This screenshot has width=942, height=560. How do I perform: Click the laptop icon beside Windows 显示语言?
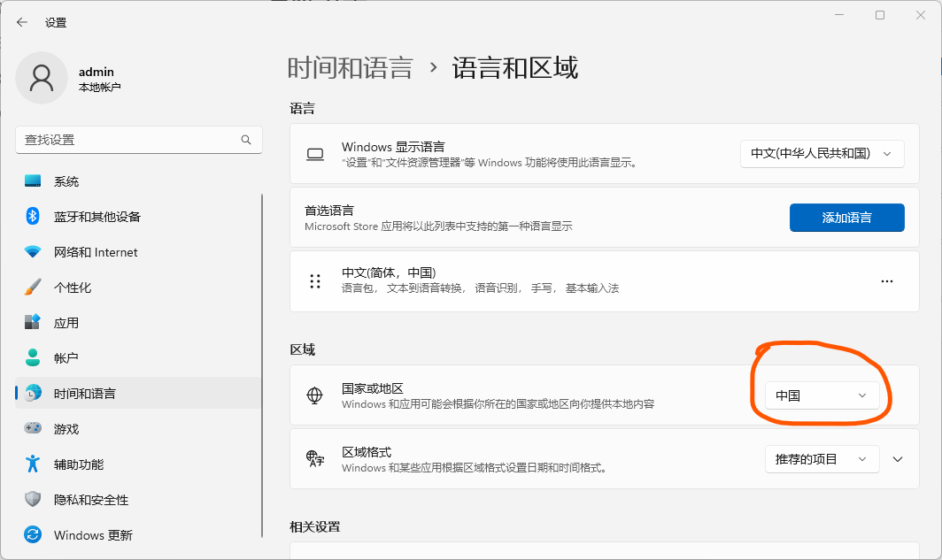coord(315,154)
